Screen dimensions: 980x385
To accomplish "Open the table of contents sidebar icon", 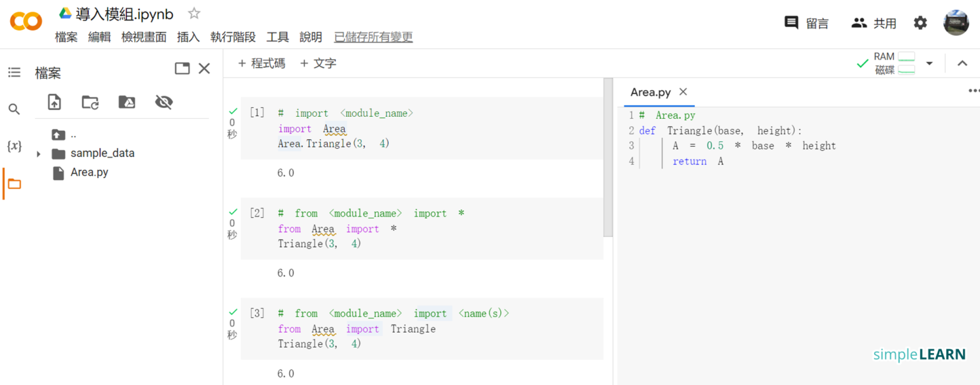I will pos(14,73).
